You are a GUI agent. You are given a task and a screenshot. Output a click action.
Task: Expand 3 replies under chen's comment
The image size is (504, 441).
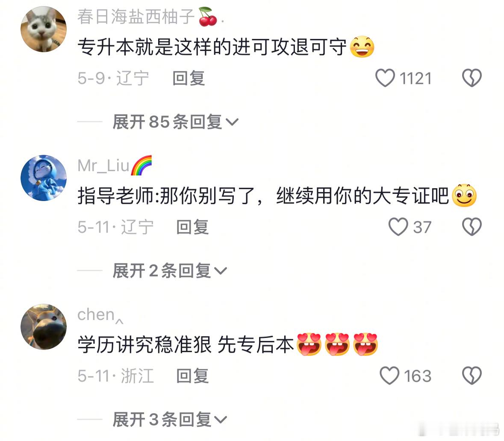[170, 420]
